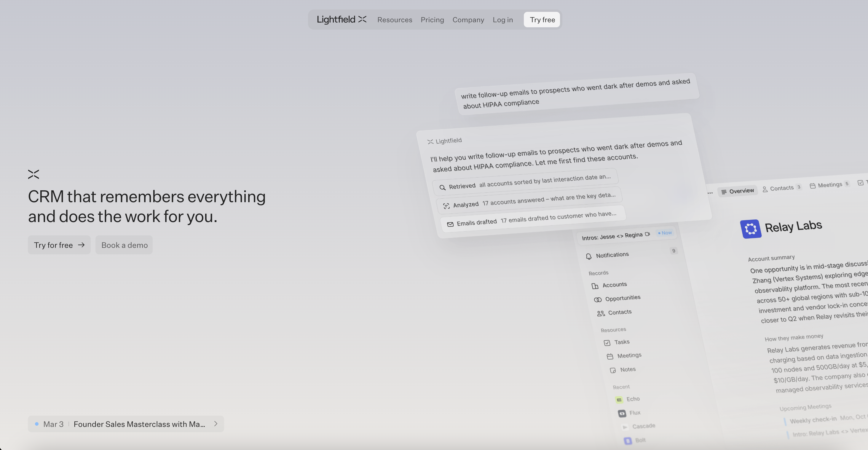Image resolution: width=868 pixels, height=450 pixels.
Task: Click the Notifications bell icon
Action: pos(589,256)
